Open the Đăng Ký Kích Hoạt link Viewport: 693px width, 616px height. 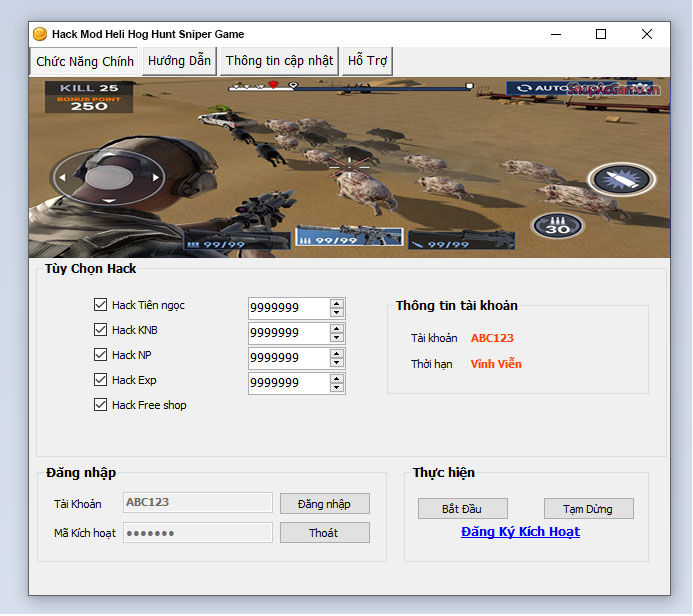(x=520, y=532)
